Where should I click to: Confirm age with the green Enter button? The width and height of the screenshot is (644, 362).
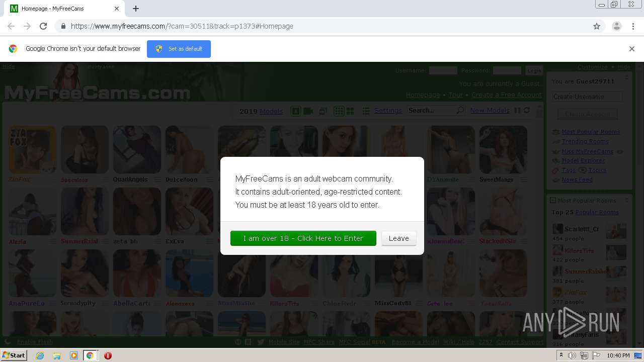303,238
